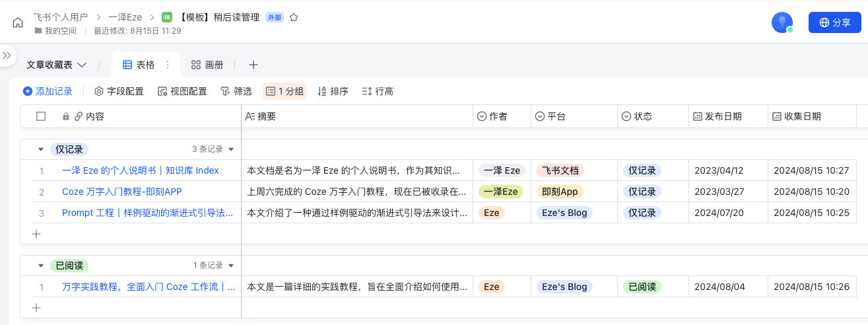Open the 作者 column header
The width and height of the screenshot is (868, 325).
[x=502, y=116]
